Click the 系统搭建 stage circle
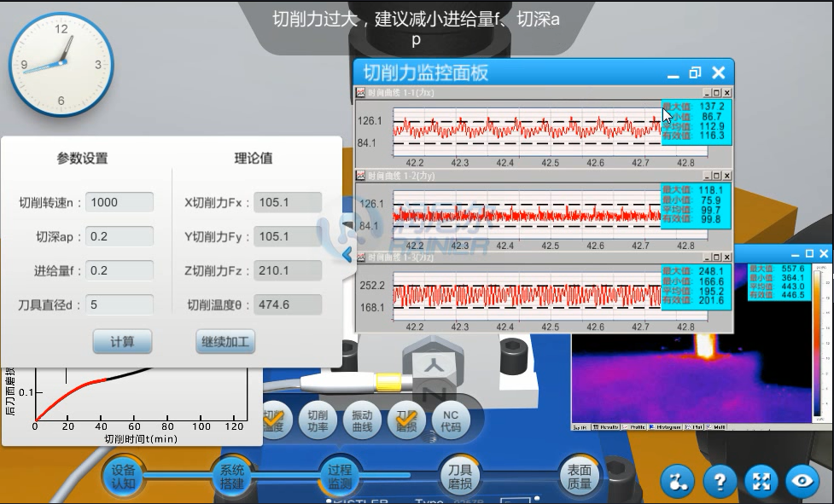The height and width of the screenshot is (504, 834). point(232,477)
